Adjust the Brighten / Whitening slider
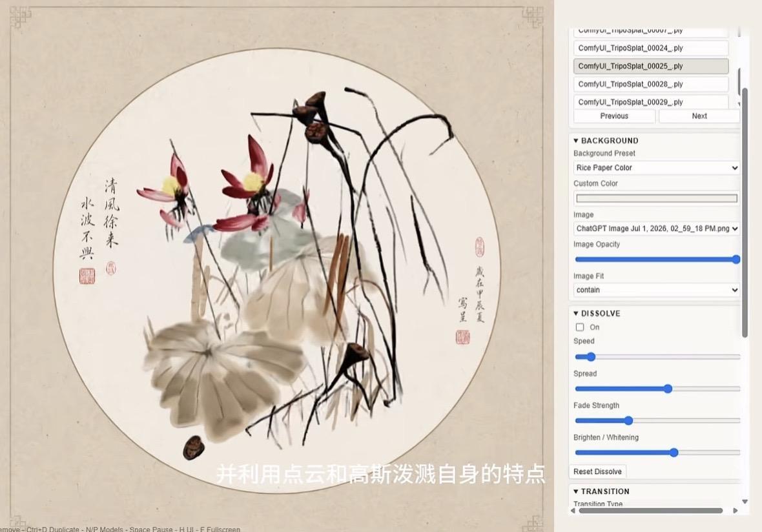Image resolution: width=762 pixels, height=532 pixels. pyautogui.click(x=657, y=453)
